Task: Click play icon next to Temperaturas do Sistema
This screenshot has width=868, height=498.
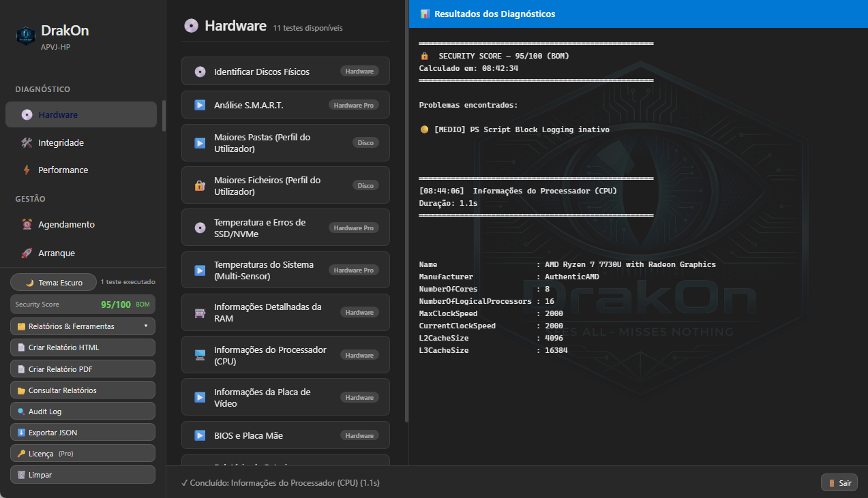Action: (x=200, y=270)
